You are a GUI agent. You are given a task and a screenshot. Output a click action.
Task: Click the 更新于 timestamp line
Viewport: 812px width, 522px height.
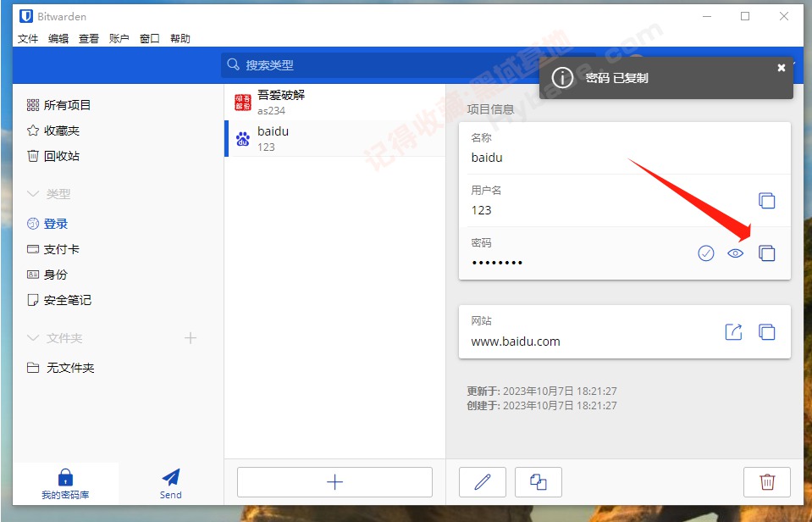coord(542,391)
